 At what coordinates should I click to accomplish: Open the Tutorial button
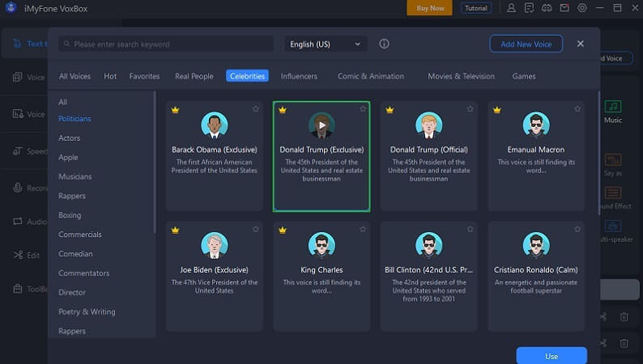pyautogui.click(x=475, y=8)
